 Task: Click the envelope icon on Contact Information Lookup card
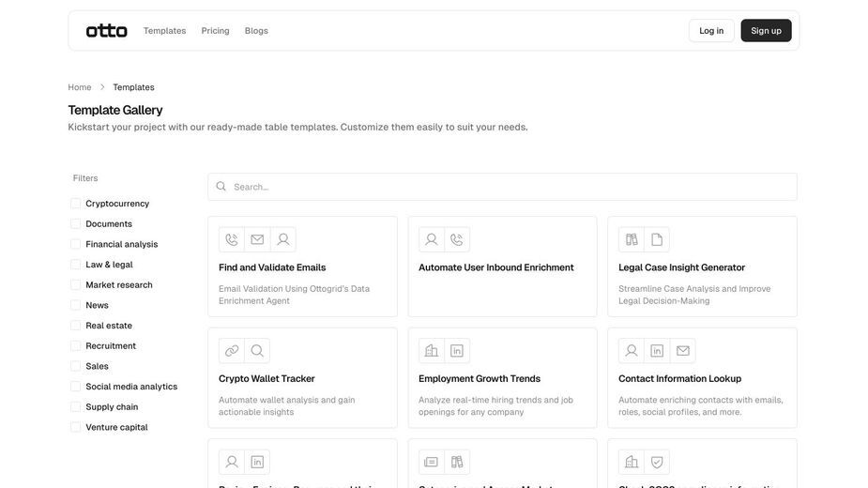683,351
